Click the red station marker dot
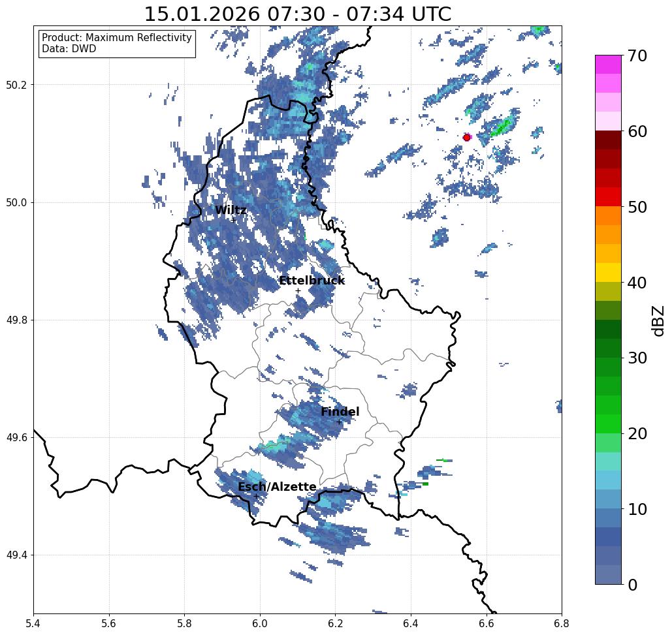The image size is (672, 635). (x=467, y=138)
